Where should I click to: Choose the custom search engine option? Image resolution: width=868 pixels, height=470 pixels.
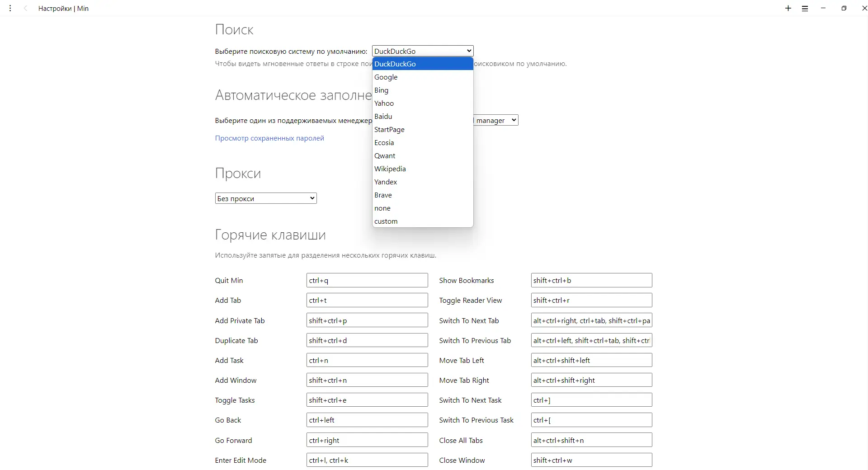click(386, 221)
